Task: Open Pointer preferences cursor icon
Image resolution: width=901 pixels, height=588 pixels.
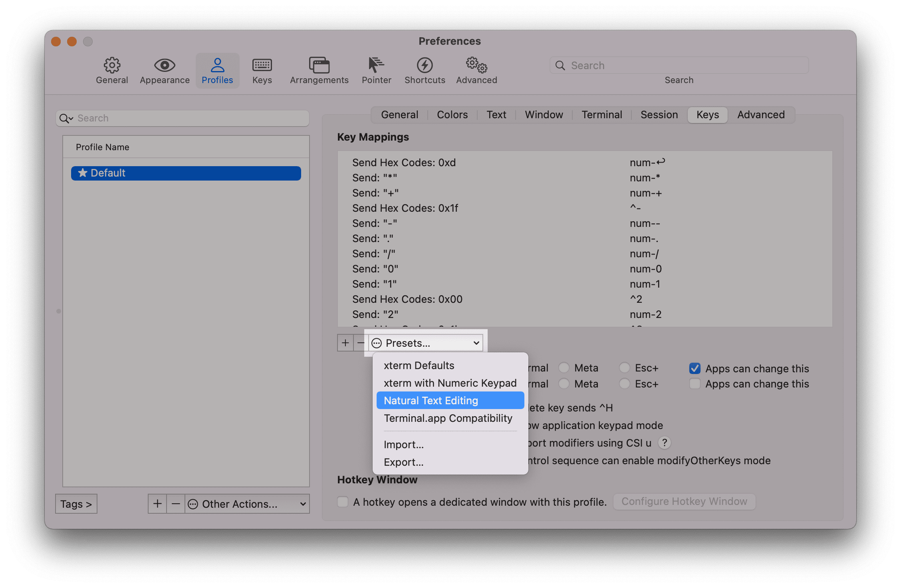Action: [376, 65]
